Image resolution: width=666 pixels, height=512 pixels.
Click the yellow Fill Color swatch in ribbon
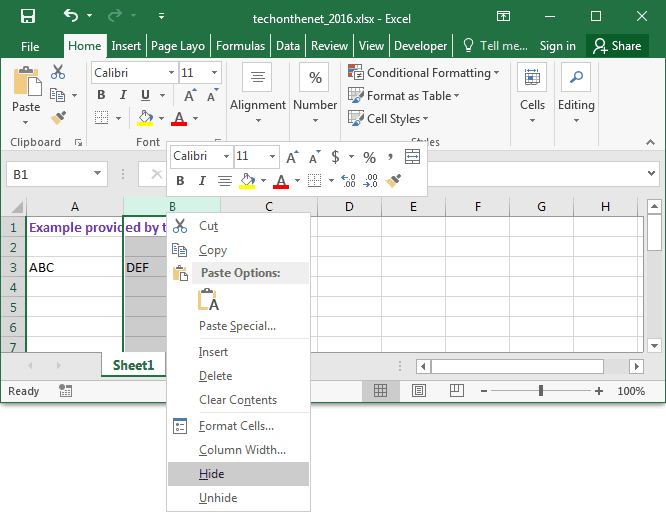(x=145, y=119)
